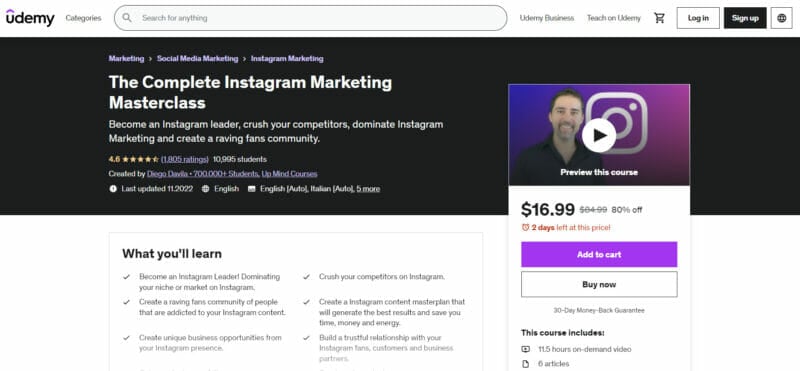The image size is (800, 371).
Task: Click the Udemy logo
Action: tap(30, 18)
